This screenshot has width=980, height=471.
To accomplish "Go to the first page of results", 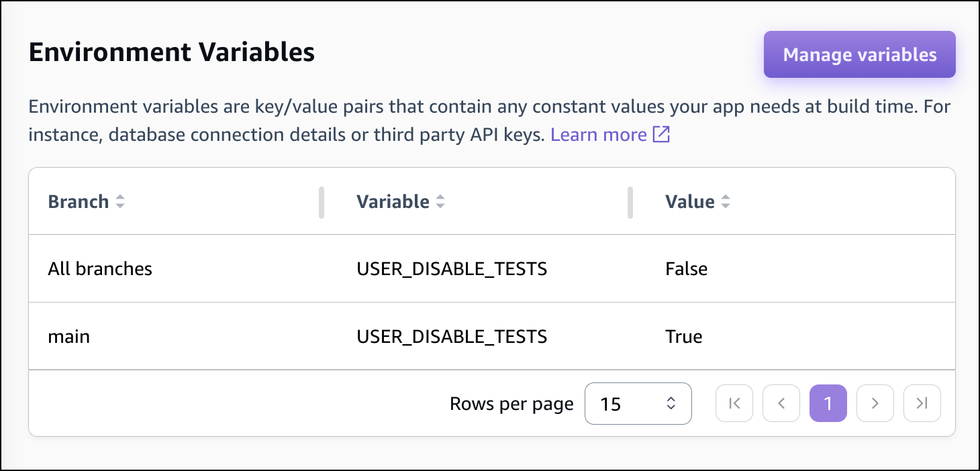I will pos(734,403).
